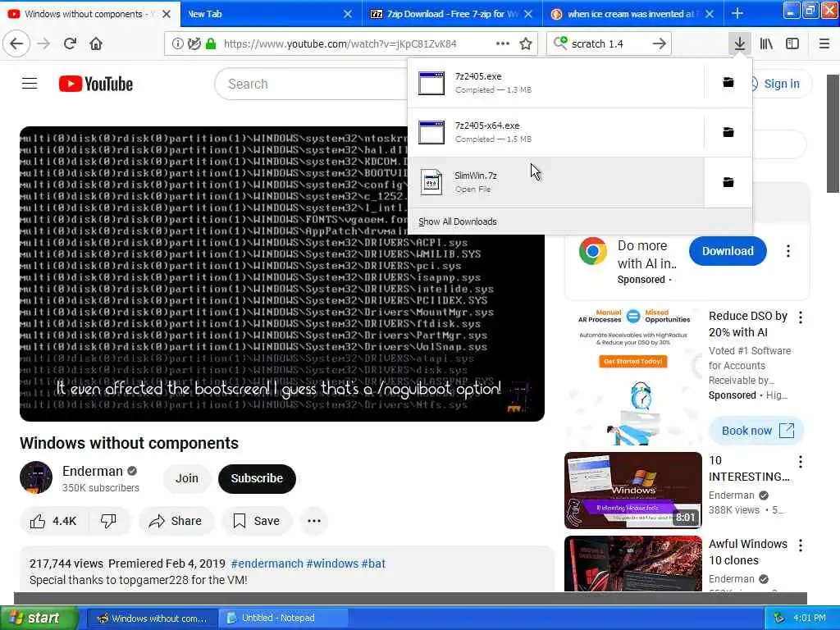The image size is (840, 630).
Task: Open the Firefox hamburger menu
Action: [x=824, y=43]
